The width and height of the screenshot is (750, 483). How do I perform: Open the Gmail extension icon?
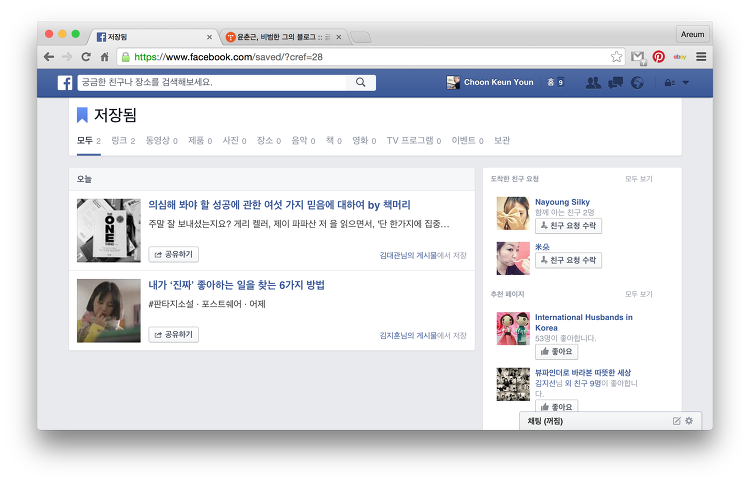(638, 57)
